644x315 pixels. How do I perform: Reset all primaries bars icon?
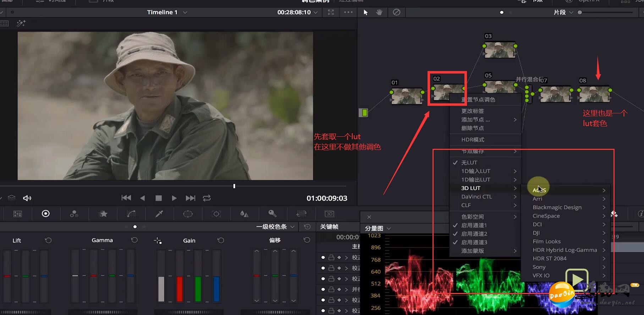click(307, 227)
